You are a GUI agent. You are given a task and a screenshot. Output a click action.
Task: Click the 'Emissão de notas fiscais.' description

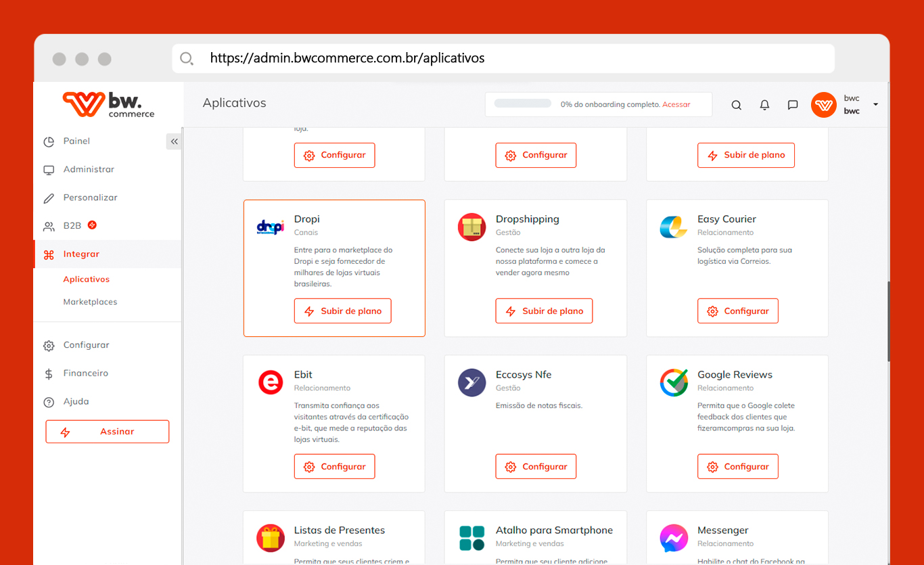click(539, 406)
